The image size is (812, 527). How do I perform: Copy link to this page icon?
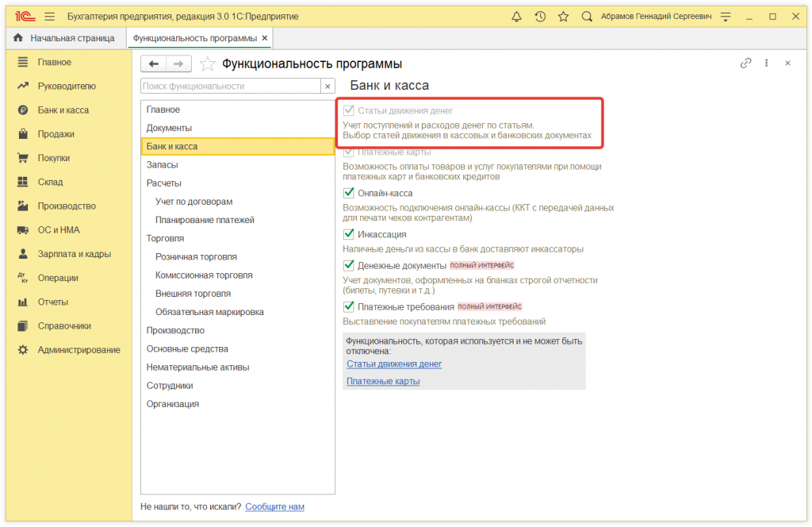click(745, 63)
